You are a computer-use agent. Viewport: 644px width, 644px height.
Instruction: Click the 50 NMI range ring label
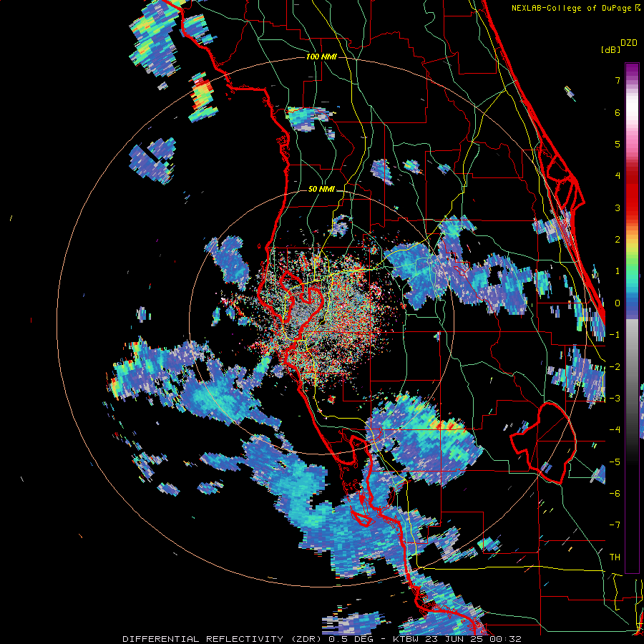321,190
